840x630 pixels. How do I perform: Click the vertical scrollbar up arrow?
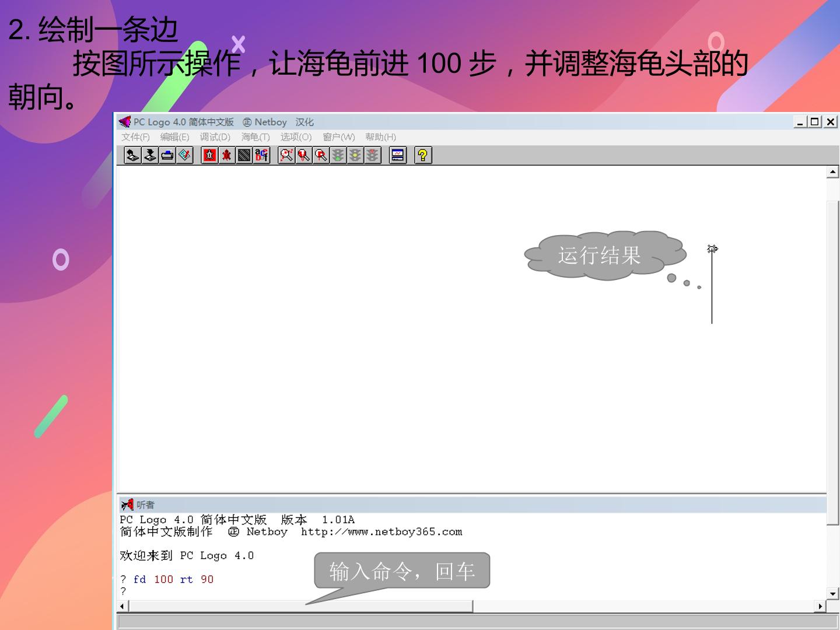[x=833, y=172]
